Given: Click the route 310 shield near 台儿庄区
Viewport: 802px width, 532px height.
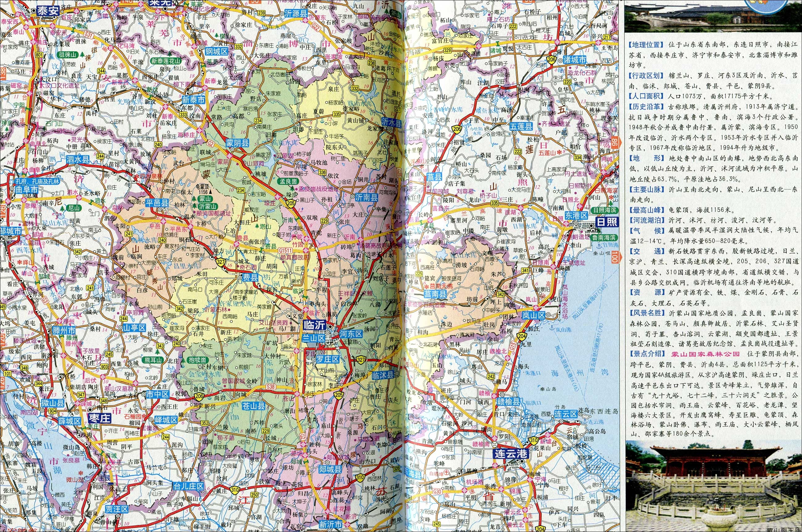Looking at the screenshot, I should (x=235, y=490).
